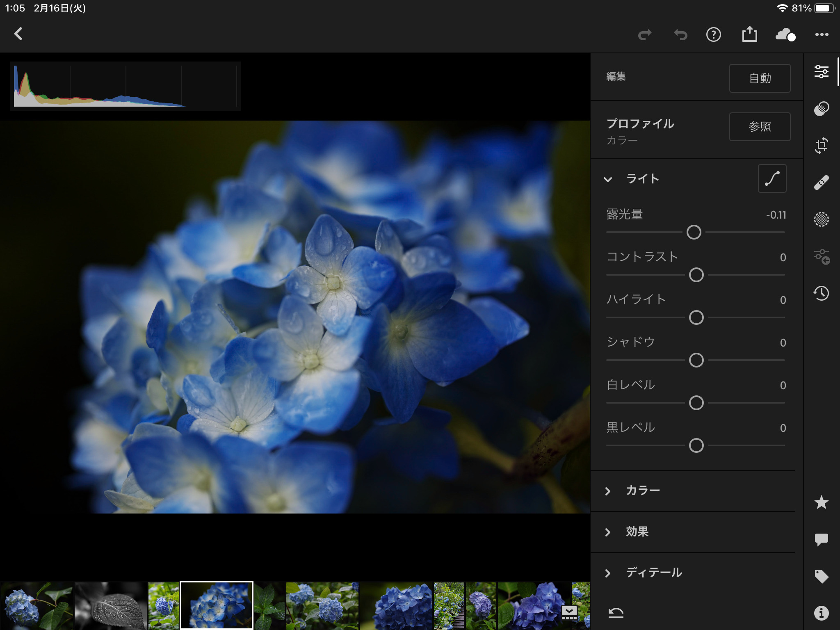Open the share export icon

[x=749, y=34]
